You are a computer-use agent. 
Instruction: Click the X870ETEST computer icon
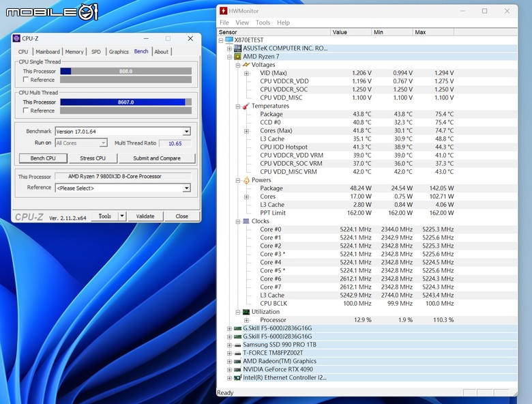pos(229,40)
